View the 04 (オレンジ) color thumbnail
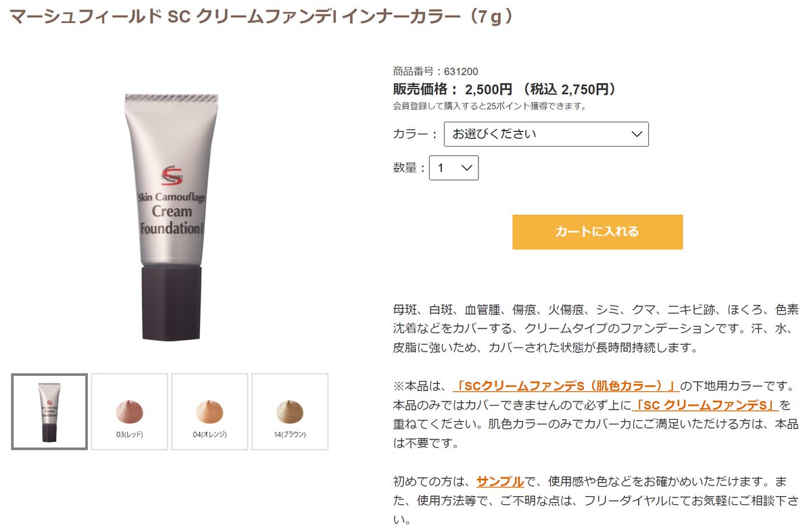Viewport: 811px width, 532px height. point(210,412)
